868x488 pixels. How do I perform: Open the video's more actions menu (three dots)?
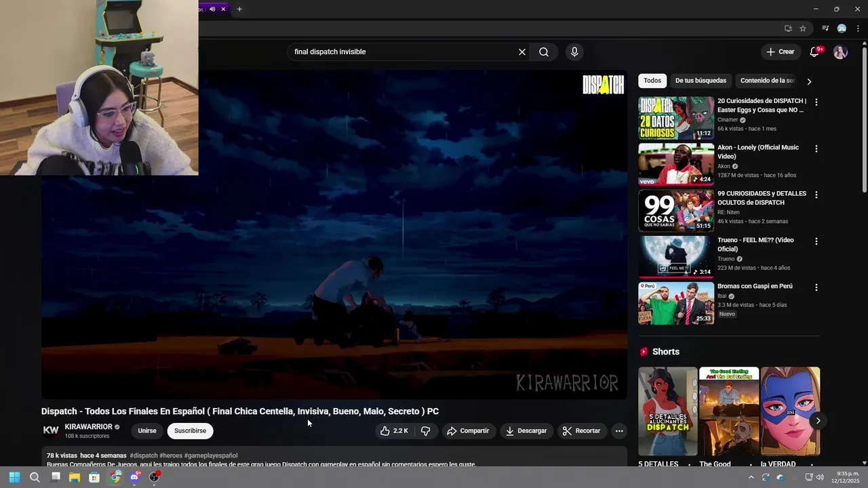click(x=618, y=431)
